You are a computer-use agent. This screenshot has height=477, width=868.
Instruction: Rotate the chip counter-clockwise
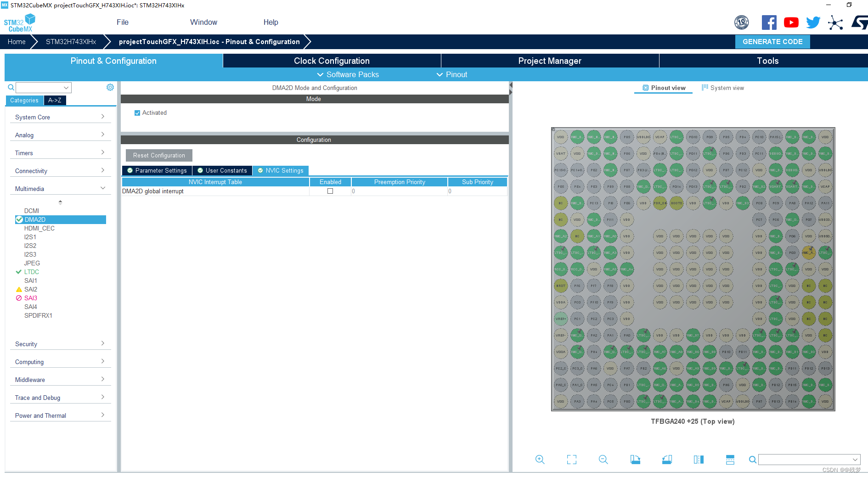[x=667, y=460]
